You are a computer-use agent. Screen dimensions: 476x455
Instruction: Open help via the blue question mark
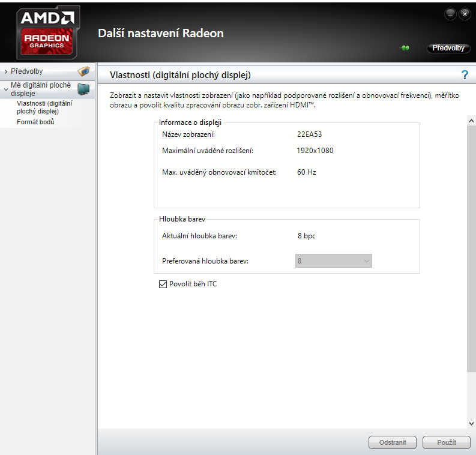click(464, 75)
